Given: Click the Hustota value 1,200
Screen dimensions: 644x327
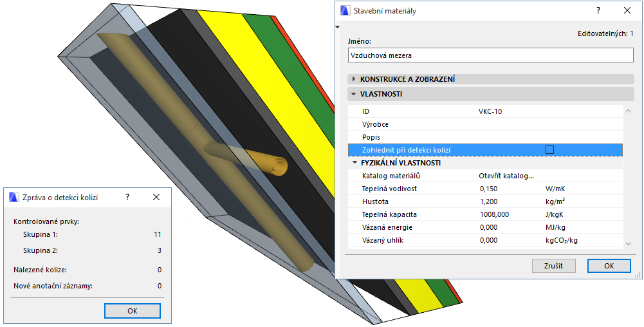Looking at the screenshot, I should [488, 201].
